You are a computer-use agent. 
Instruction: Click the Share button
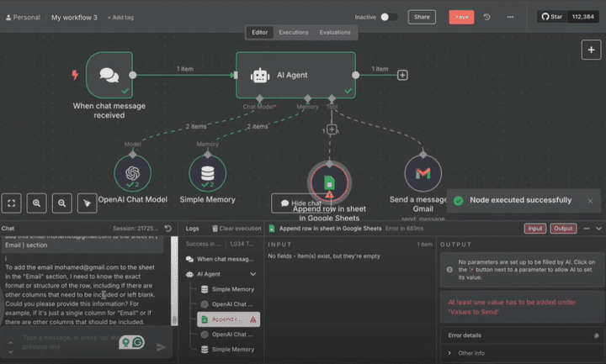click(422, 17)
